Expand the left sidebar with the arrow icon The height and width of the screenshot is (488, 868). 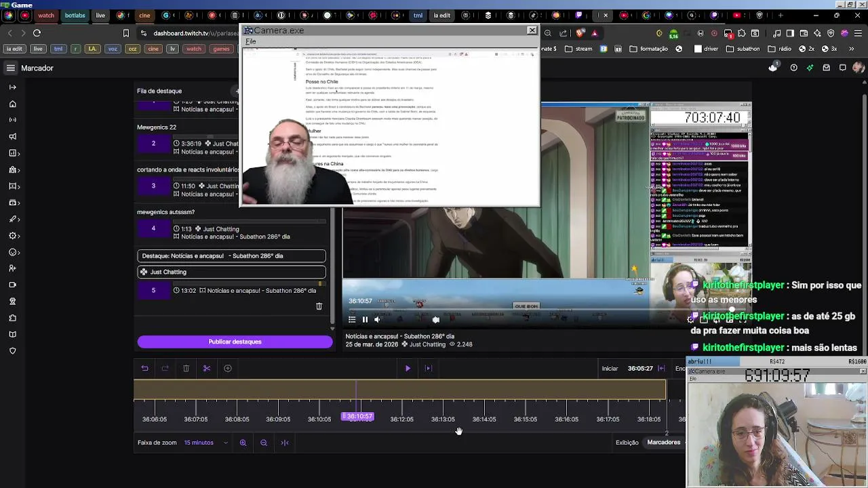tap(12, 87)
